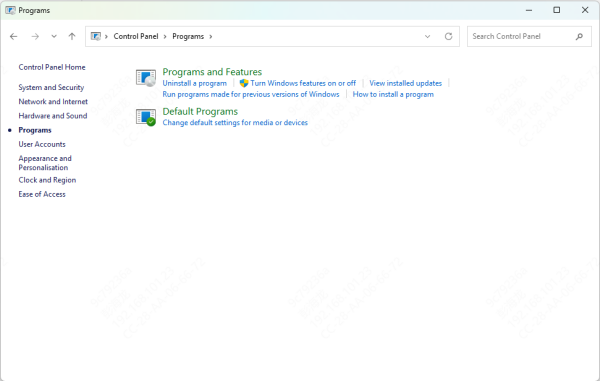Open Control Panel Home

pyautogui.click(x=52, y=67)
